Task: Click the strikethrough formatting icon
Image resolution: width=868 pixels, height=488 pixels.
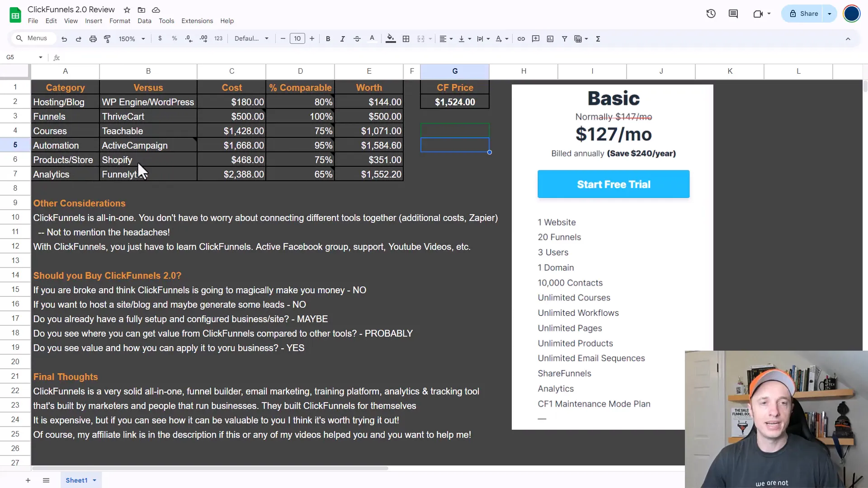Action: pyautogui.click(x=357, y=39)
